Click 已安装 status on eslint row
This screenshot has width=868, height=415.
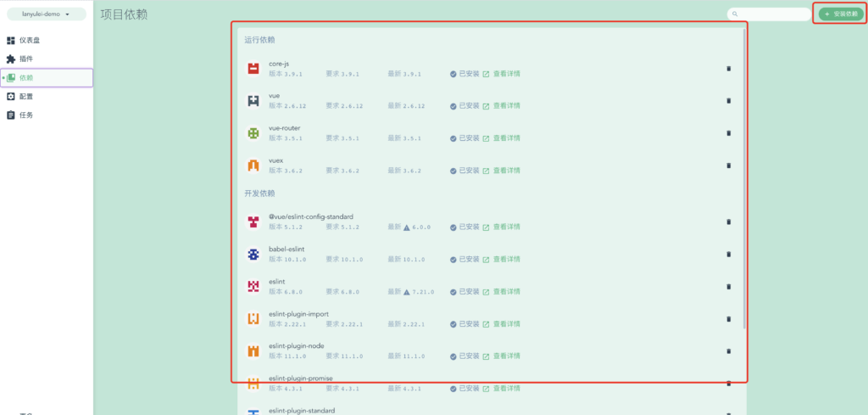[465, 291]
